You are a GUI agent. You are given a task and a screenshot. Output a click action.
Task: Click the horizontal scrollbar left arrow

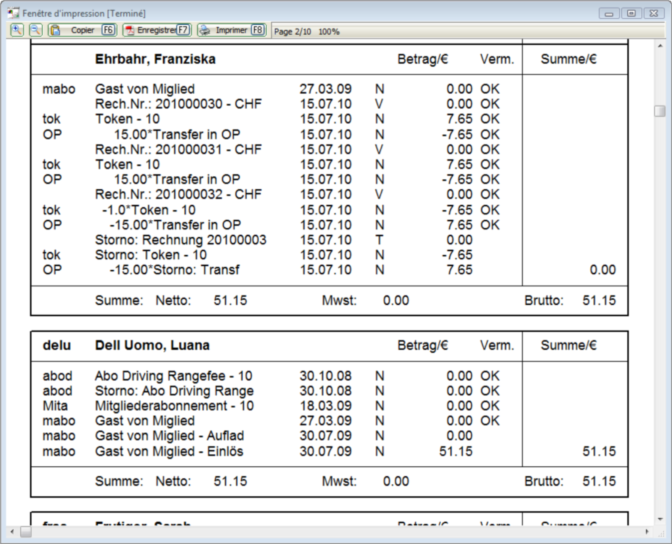tap(12, 532)
